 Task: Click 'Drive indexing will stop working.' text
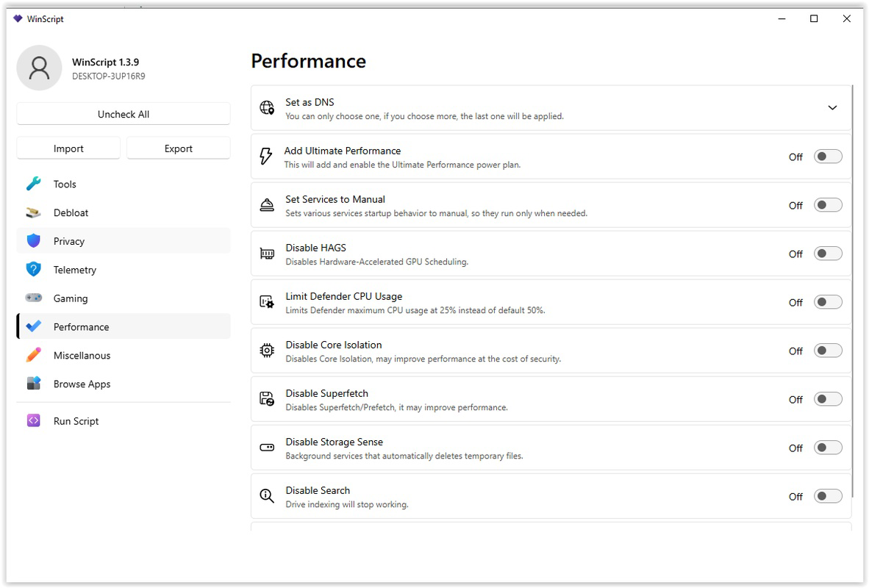pos(347,504)
